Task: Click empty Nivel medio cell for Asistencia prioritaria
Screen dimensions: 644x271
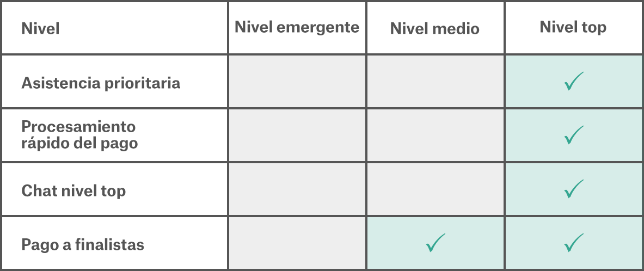Action: click(435, 81)
